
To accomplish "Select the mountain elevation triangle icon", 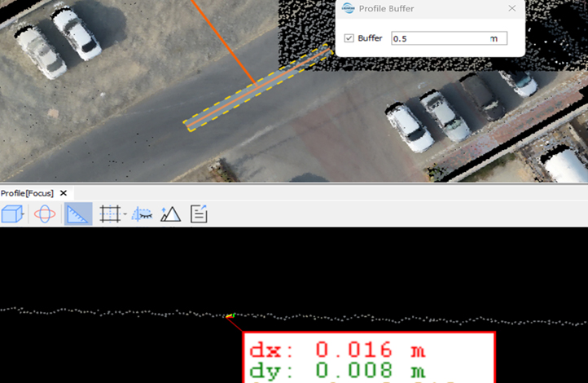I will pos(171,214).
